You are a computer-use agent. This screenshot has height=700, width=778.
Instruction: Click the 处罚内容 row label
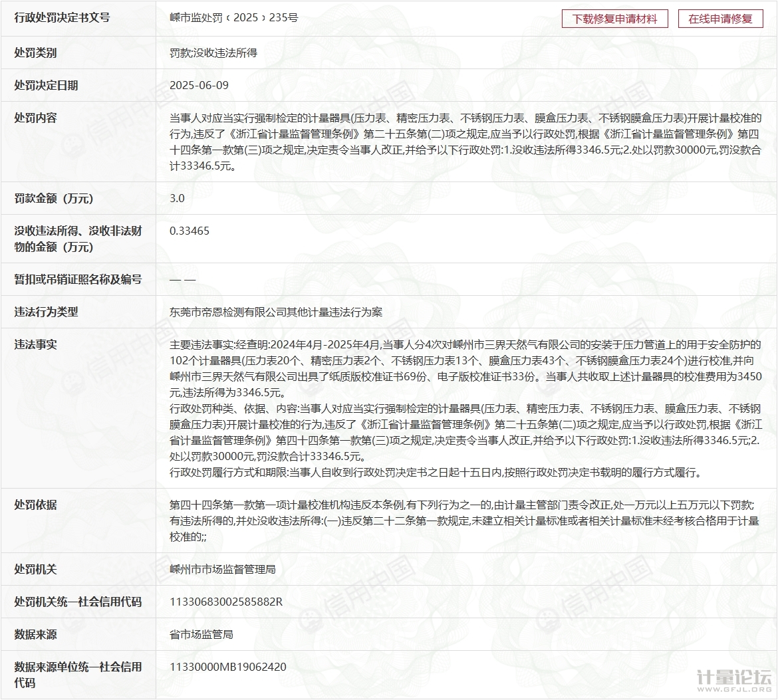(x=35, y=118)
